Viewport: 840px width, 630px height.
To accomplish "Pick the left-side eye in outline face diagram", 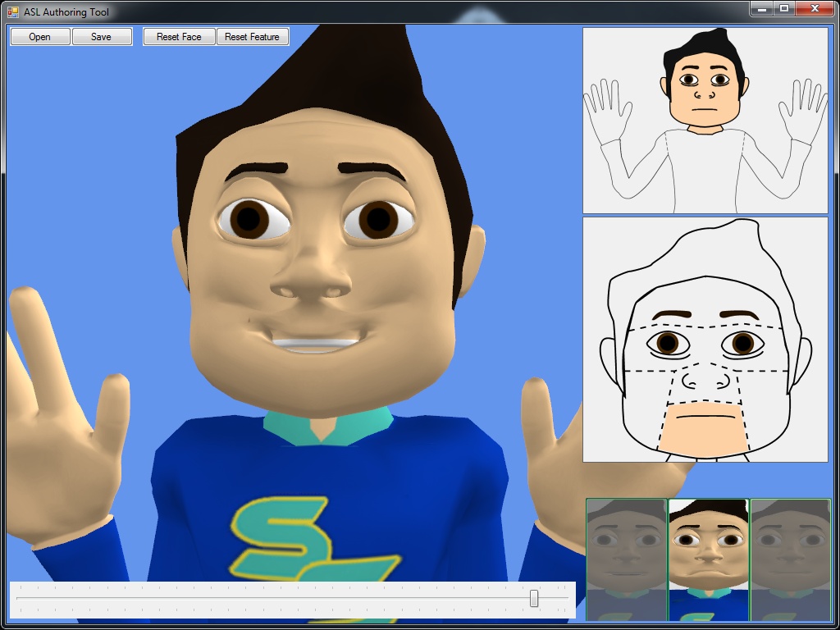I will (668, 343).
